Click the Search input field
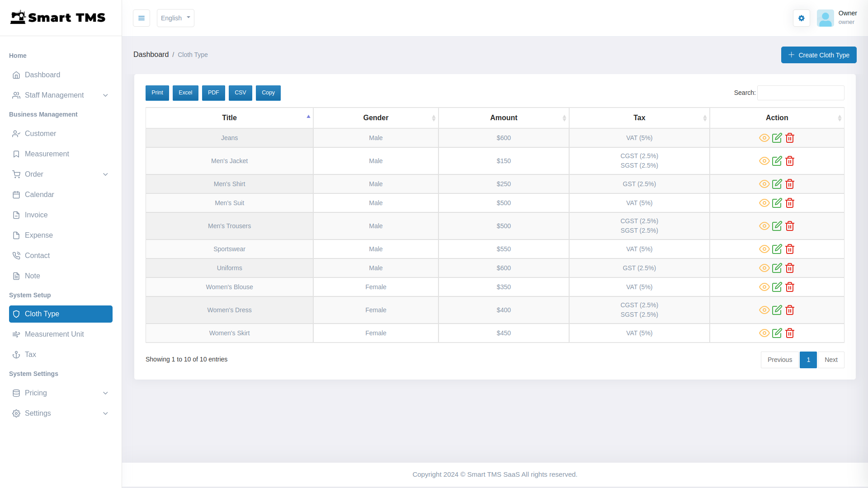Viewport: 868px width, 488px height. (x=801, y=93)
